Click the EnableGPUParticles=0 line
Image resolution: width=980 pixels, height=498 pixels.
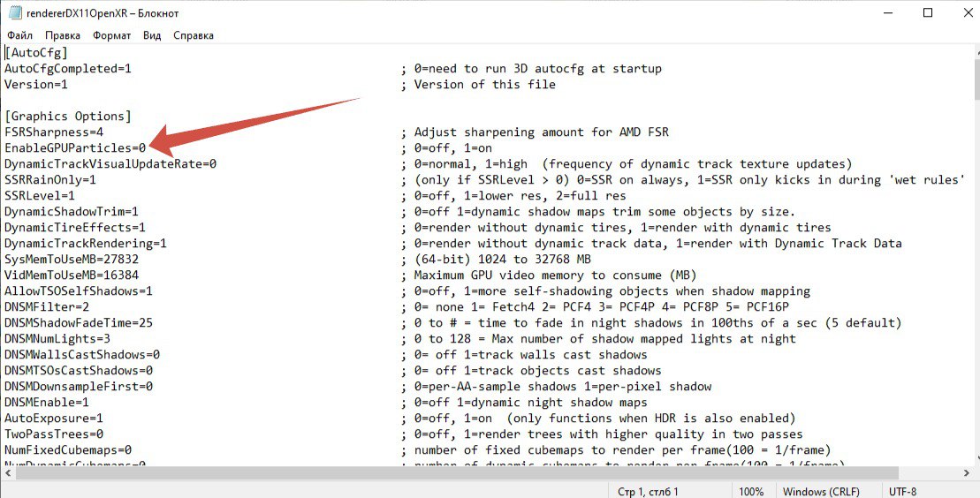click(75, 148)
